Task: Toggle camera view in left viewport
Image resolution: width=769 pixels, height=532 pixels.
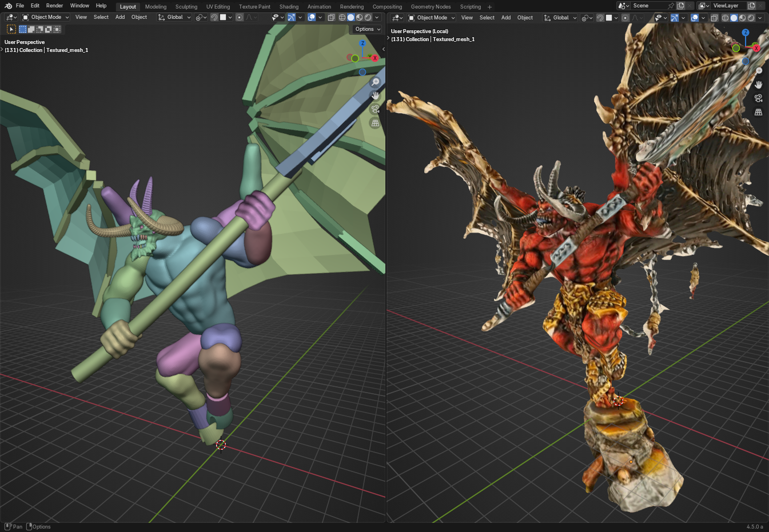Action: click(375, 109)
